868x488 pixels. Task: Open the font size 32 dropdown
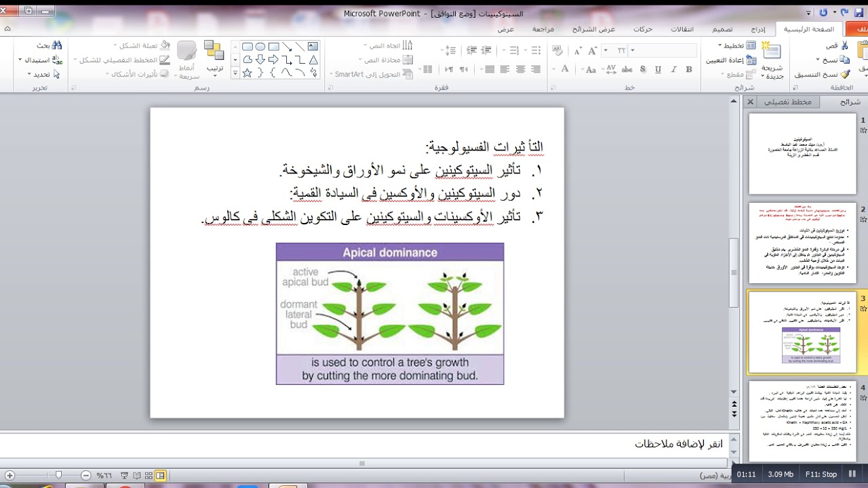point(606,50)
